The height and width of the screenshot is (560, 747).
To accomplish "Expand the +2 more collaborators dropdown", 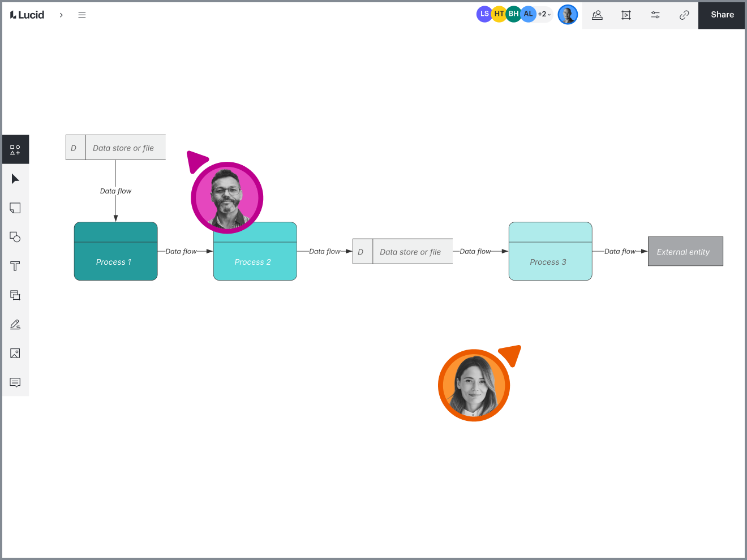I will (x=544, y=14).
